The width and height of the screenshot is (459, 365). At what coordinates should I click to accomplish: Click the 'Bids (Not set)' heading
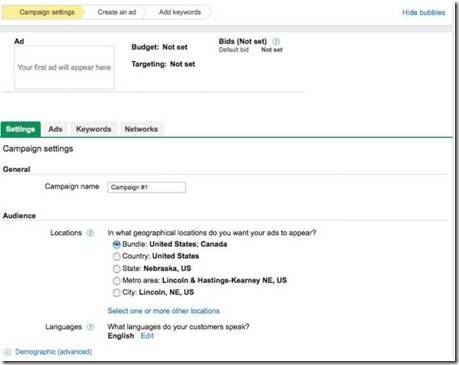[x=243, y=41]
